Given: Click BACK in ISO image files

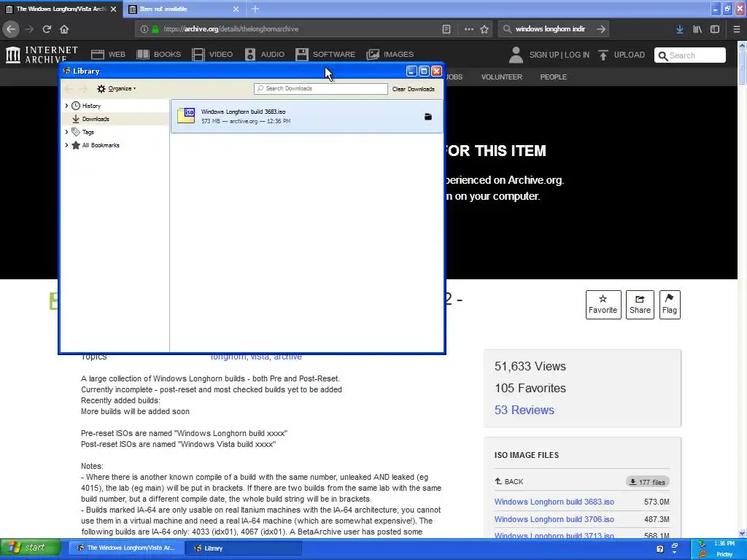Looking at the screenshot, I should pos(508,481).
